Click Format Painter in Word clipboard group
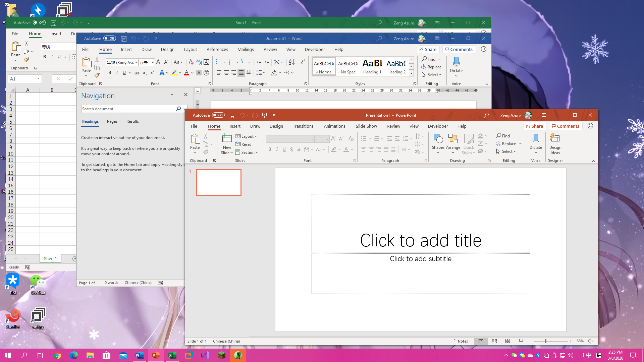Viewport: 644px width, 362px height. (97, 75)
